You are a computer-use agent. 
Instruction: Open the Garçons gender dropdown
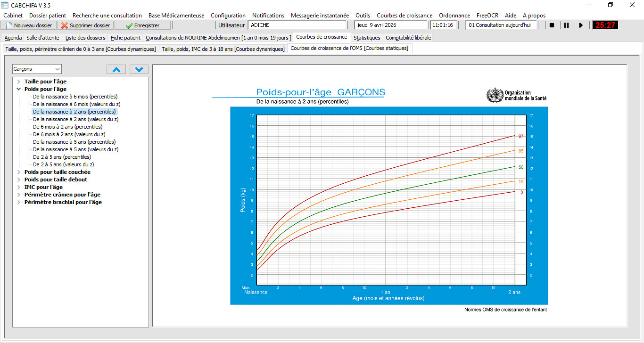[37, 69]
